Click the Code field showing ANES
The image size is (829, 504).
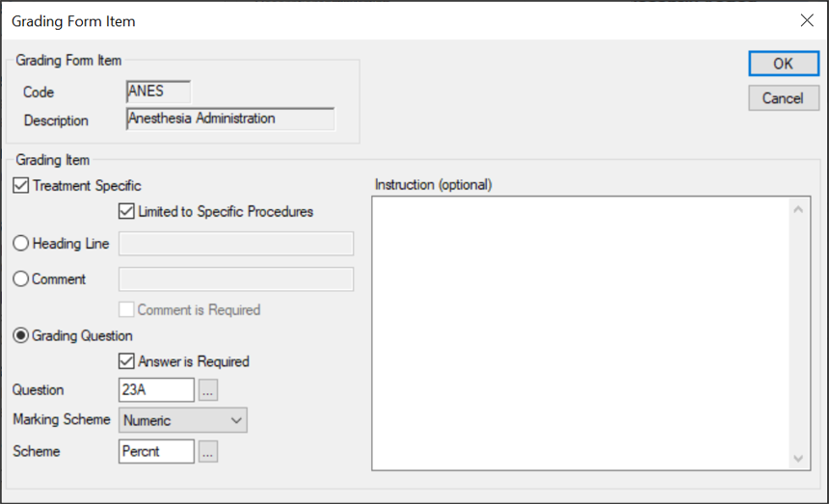click(159, 92)
